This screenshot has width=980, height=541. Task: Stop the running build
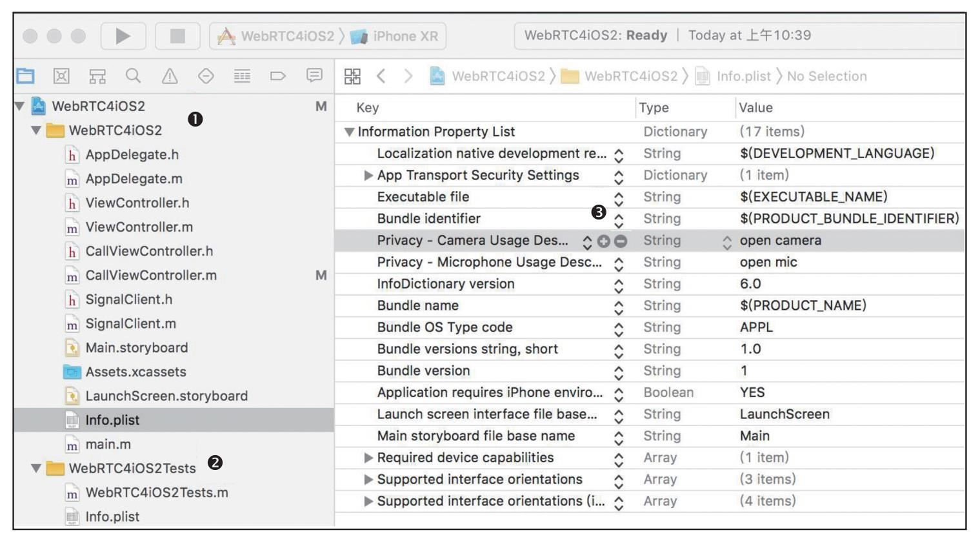[177, 36]
